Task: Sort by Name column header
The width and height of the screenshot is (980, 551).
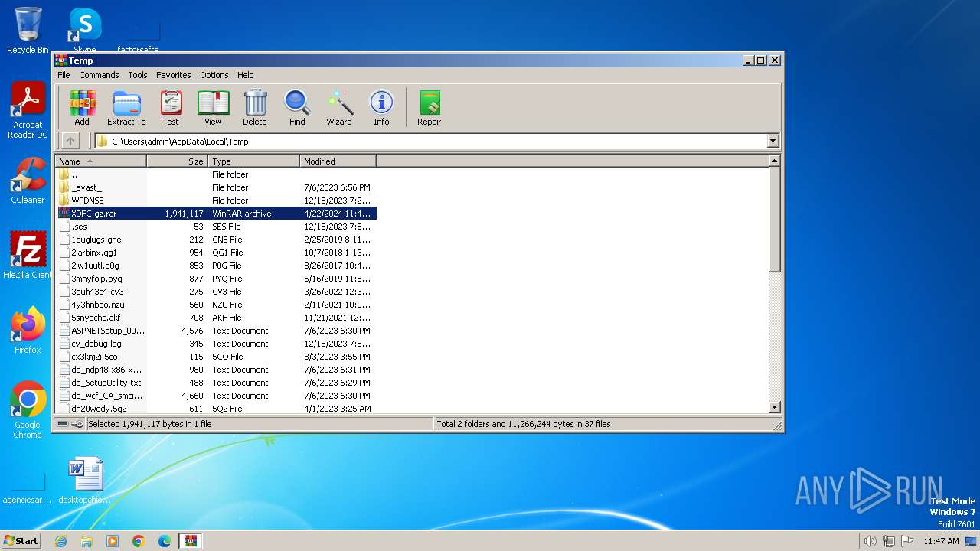Action: [101, 161]
